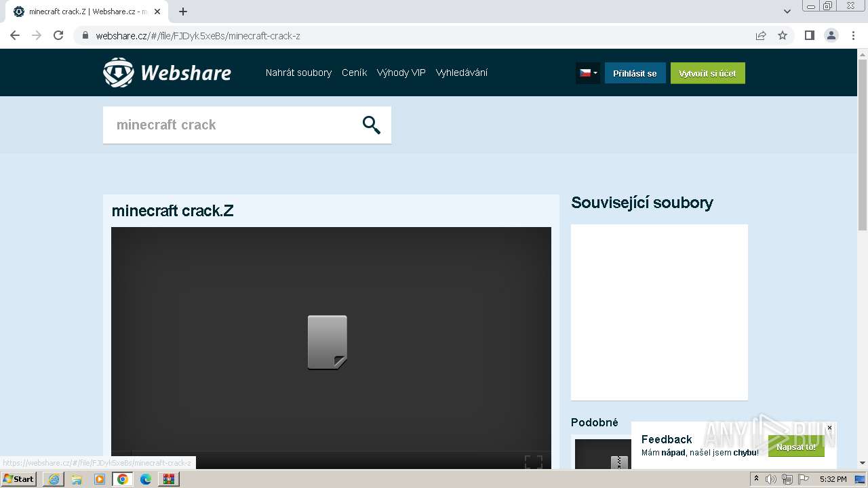This screenshot has height=488, width=868.
Task: Click the Přihlásit se button
Action: (x=635, y=73)
